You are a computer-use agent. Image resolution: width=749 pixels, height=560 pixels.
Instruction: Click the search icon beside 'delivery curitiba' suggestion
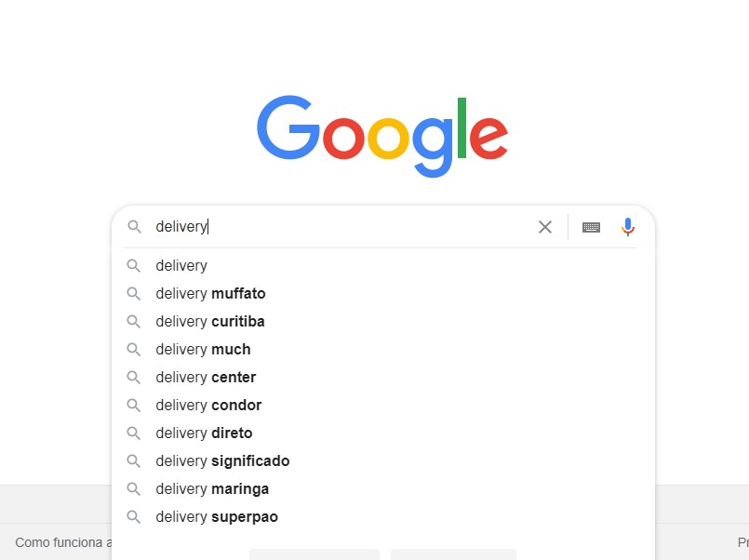pyautogui.click(x=134, y=321)
